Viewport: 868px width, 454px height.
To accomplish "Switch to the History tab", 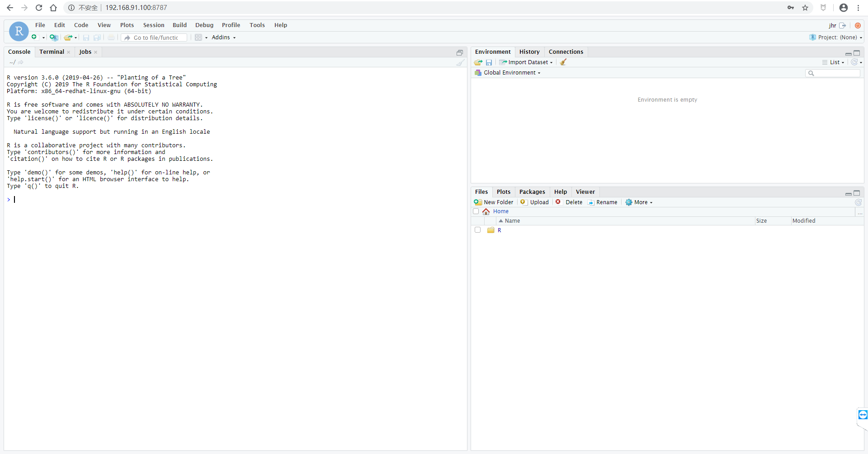I will tap(529, 51).
